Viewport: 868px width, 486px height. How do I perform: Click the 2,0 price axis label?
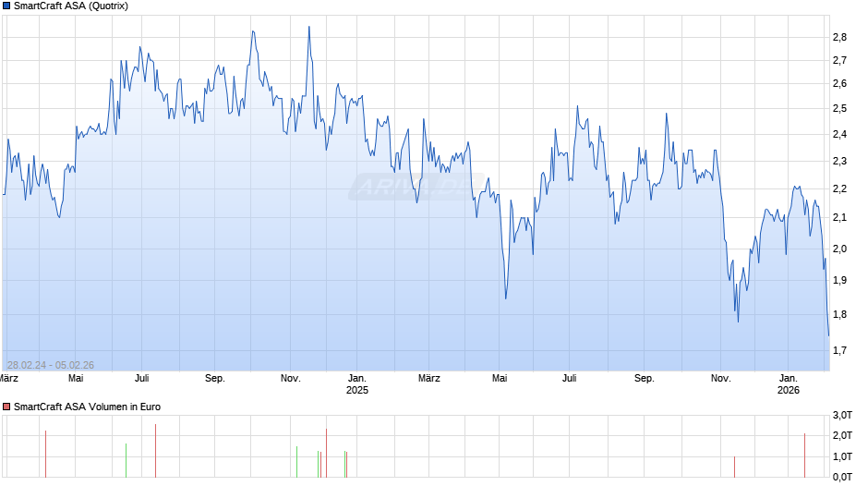[839, 249]
